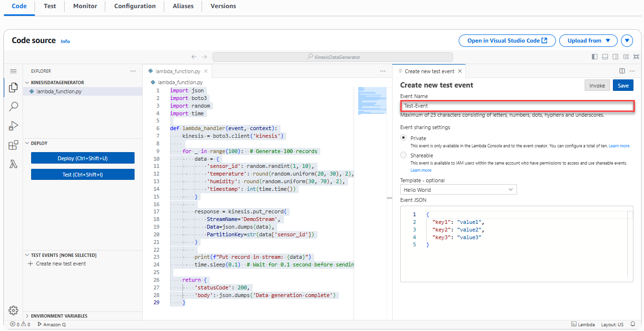Switch to the Configuration tab
Viewport: 644px width, 331px height.
pyautogui.click(x=135, y=6)
